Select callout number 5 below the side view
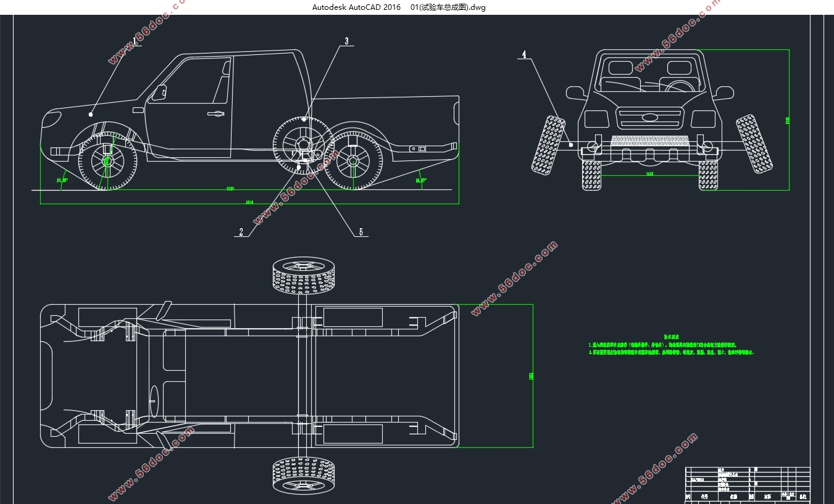834x504 pixels. 361,232
